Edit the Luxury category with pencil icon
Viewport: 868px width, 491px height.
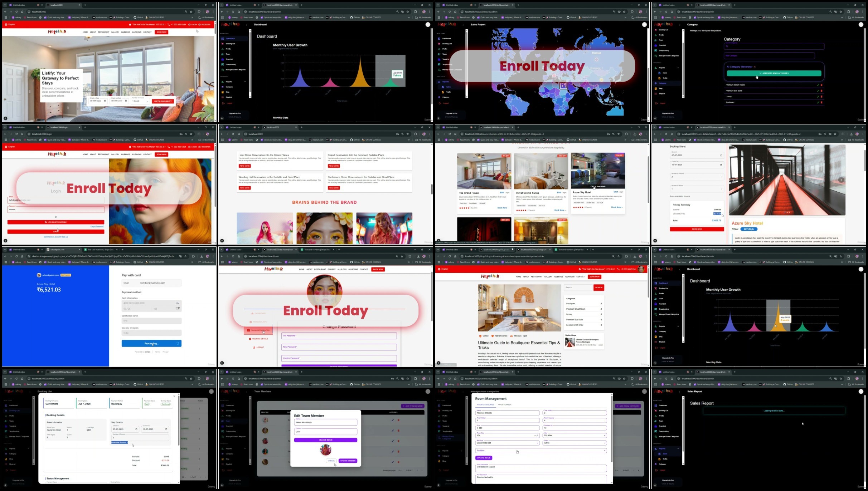click(818, 97)
